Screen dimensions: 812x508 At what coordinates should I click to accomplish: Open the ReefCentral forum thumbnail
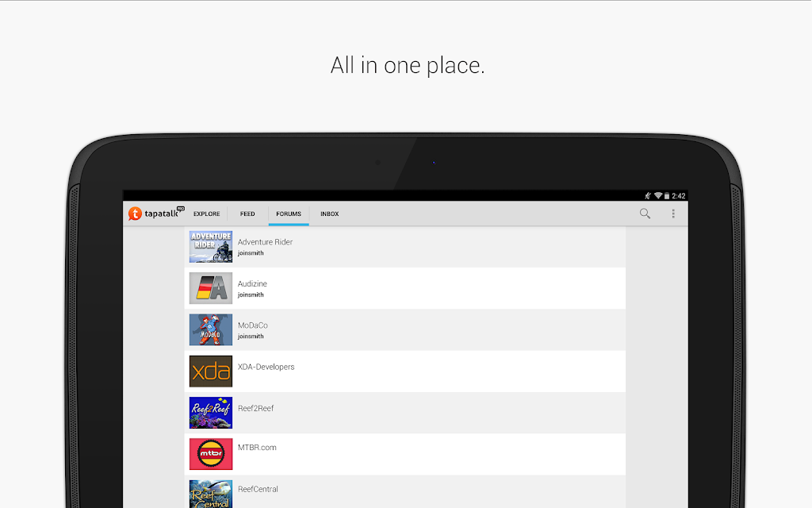211,494
